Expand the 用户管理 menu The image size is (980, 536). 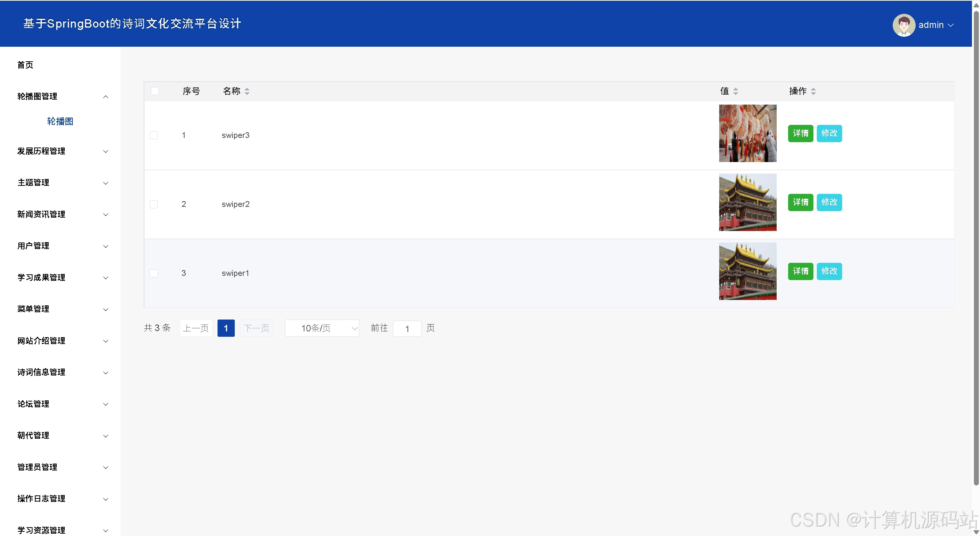point(60,246)
